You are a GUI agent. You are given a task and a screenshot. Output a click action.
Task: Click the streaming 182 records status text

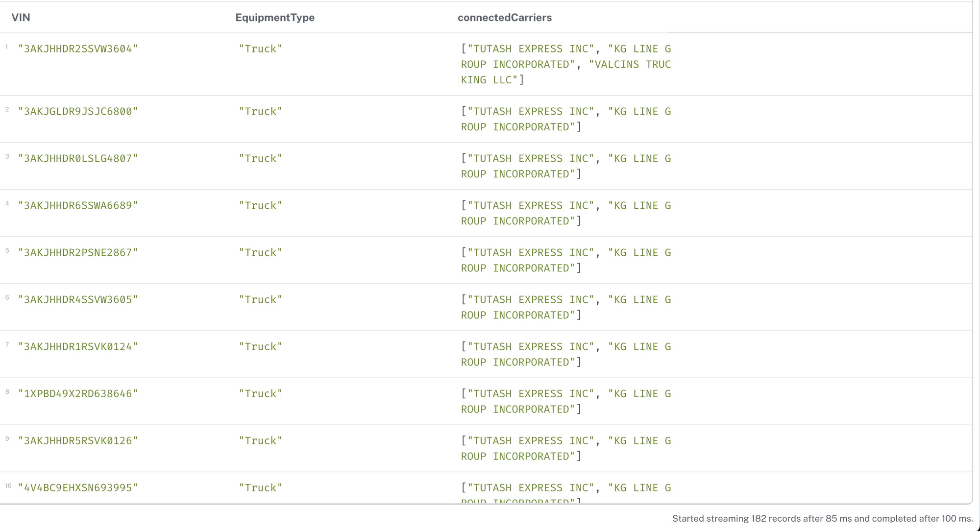coord(822,518)
